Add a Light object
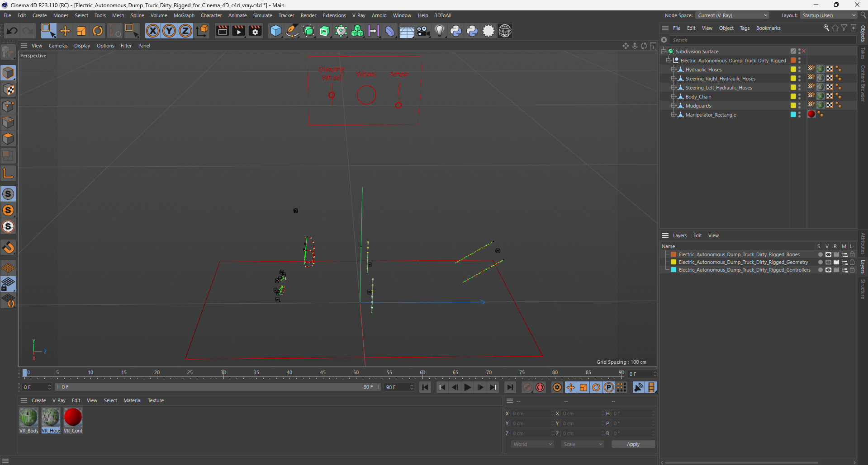 (x=440, y=31)
